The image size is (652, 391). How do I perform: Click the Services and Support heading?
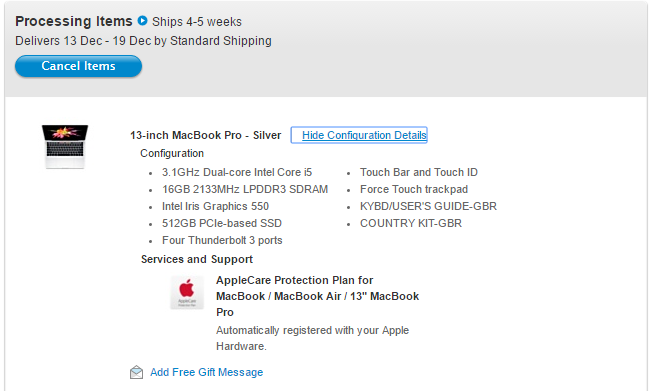[197, 259]
